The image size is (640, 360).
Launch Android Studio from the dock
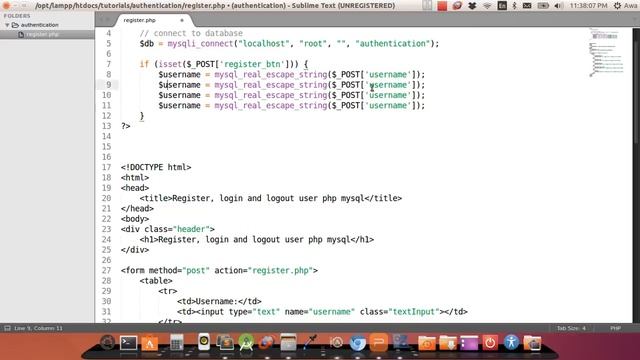(x=246, y=342)
